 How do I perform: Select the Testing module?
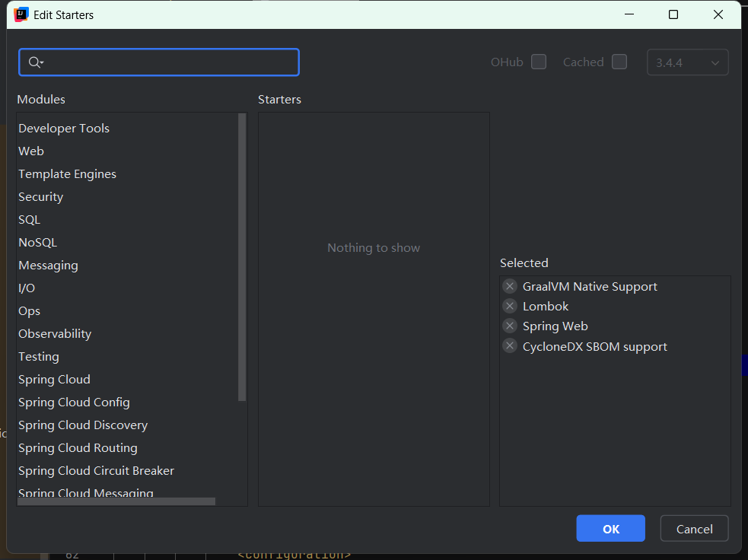point(128,357)
